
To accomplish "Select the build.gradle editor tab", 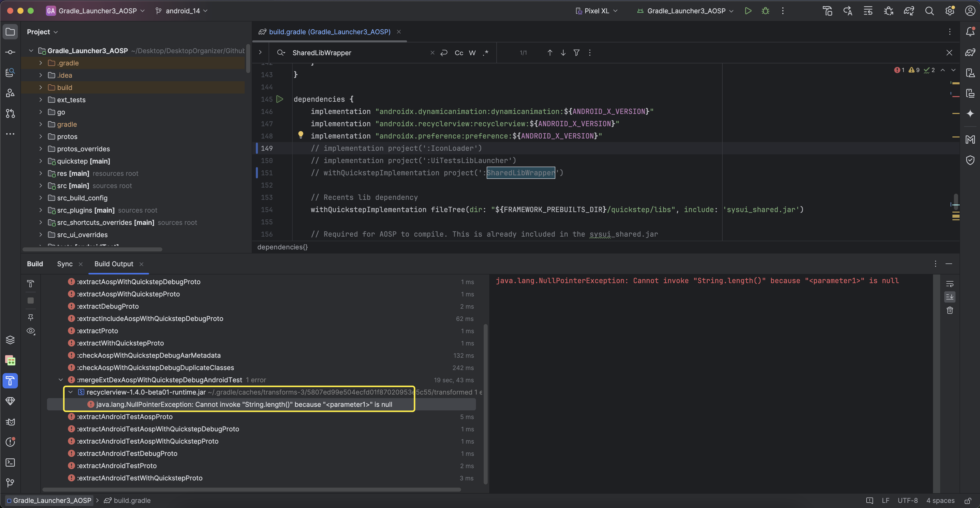I will click(x=329, y=32).
